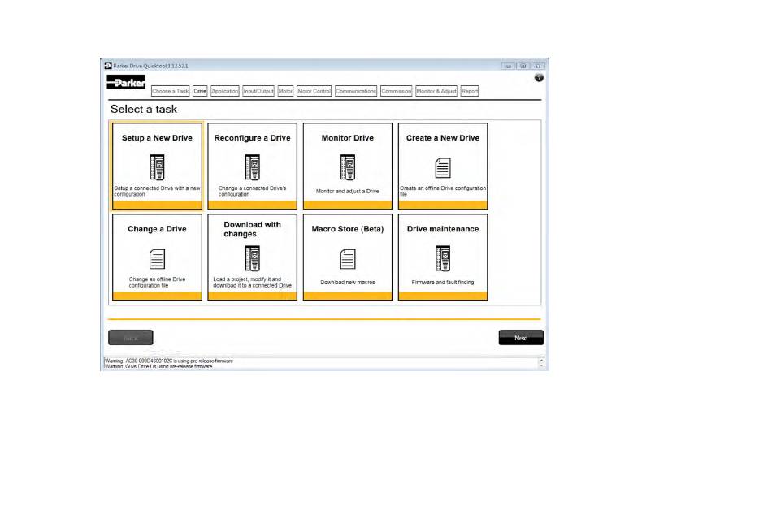Click 'Setup a connected Drive with a new configuration' text

click(x=157, y=192)
